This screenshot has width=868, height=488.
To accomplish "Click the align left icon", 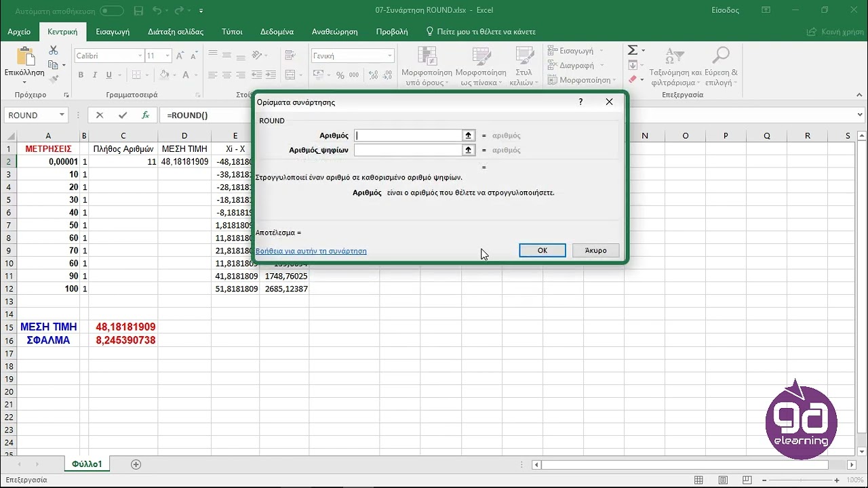I will 213,75.
